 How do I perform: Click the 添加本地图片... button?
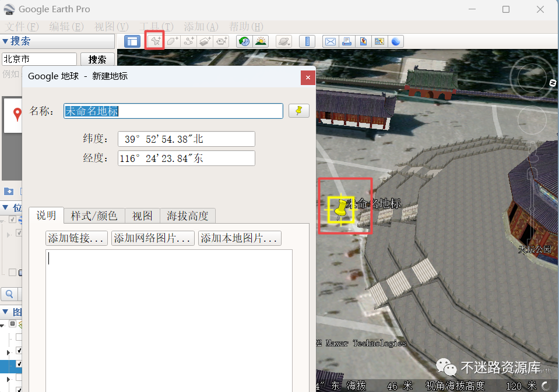pos(240,238)
